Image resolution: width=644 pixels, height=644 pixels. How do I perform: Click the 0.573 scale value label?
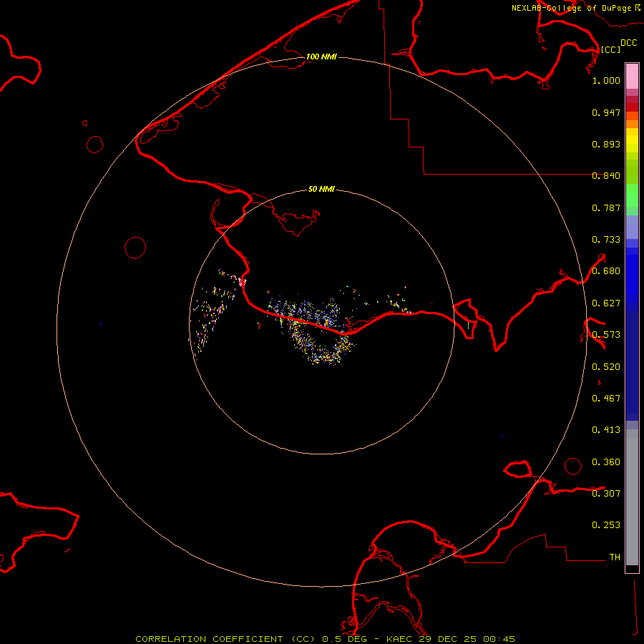coord(606,335)
